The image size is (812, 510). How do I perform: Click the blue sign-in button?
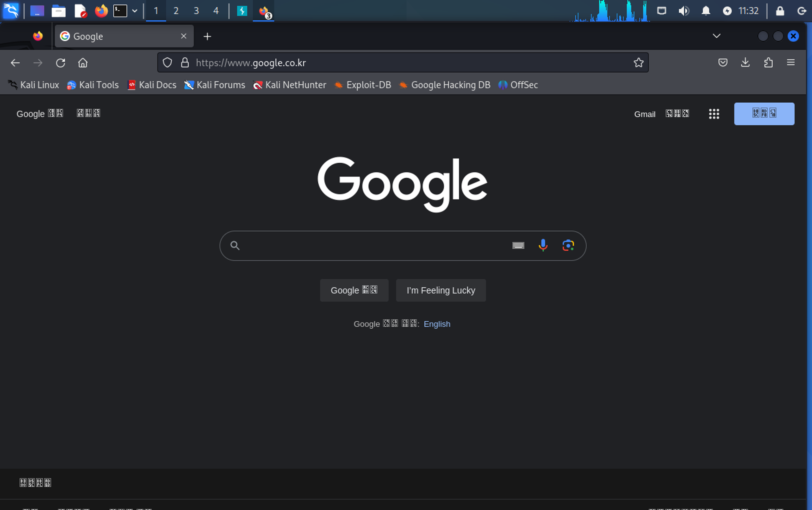(x=764, y=114)
